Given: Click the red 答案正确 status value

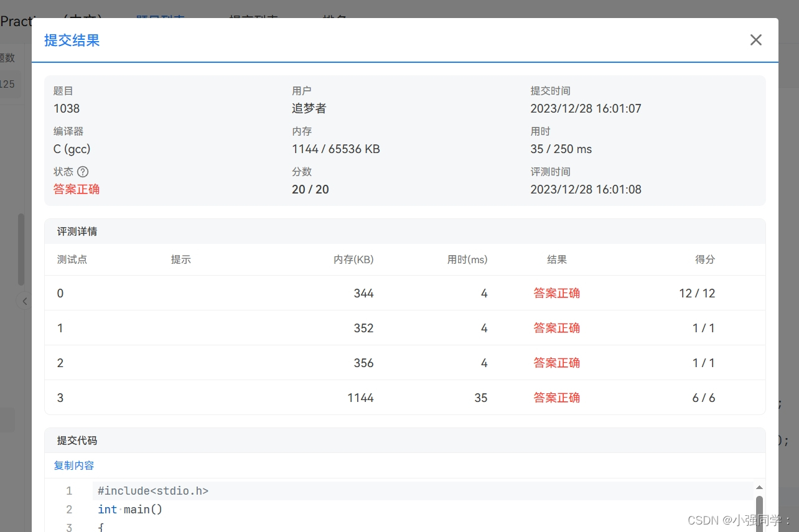Looking at the screenshot, I should pos(77,189).
